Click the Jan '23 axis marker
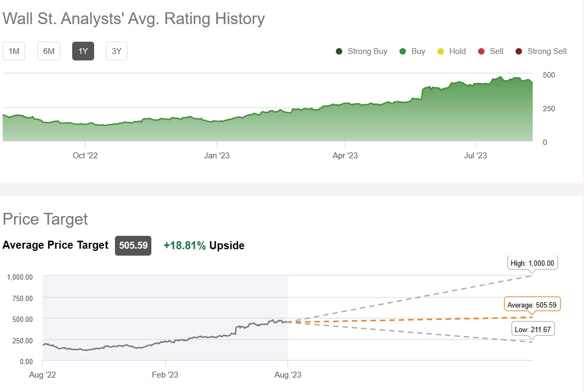 [x=217, y=156]
